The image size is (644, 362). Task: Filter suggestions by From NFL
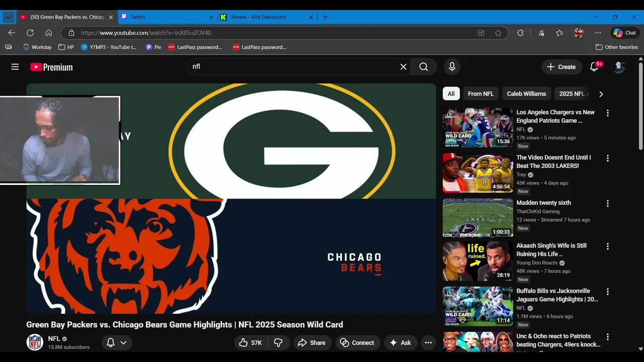[480, 94]
